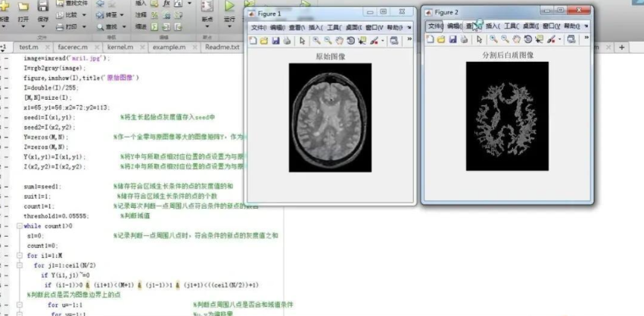
Task: Click the 断点 (Breakpoints) icon
Action: [x=207, y=6]
